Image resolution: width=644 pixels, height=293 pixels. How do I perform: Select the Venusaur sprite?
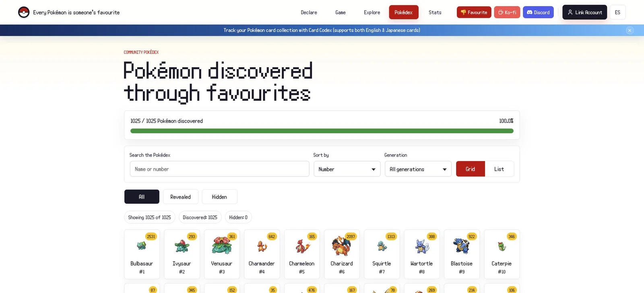point(222,245)
